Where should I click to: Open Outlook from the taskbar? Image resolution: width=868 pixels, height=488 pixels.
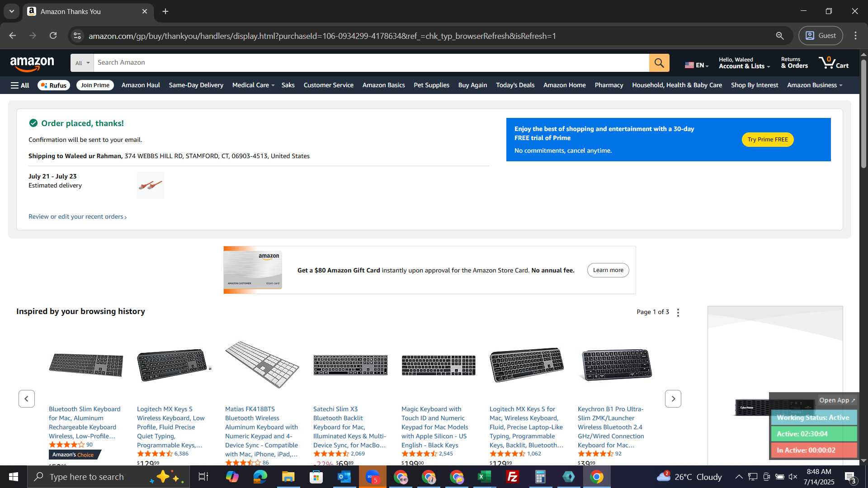click(344, 477)
